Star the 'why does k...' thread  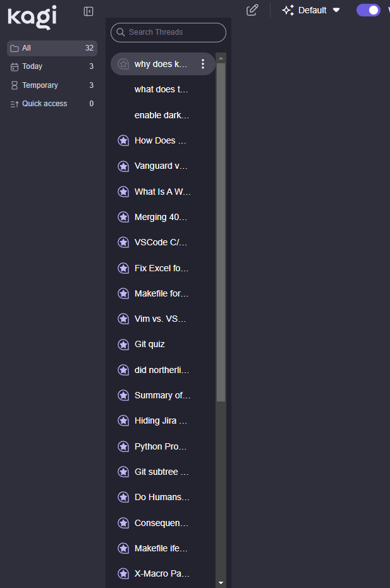(124, 64)
